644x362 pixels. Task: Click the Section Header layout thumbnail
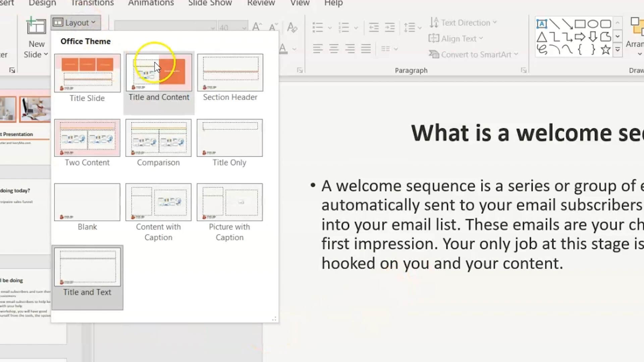pyautogui.click(x=229, y=72)
